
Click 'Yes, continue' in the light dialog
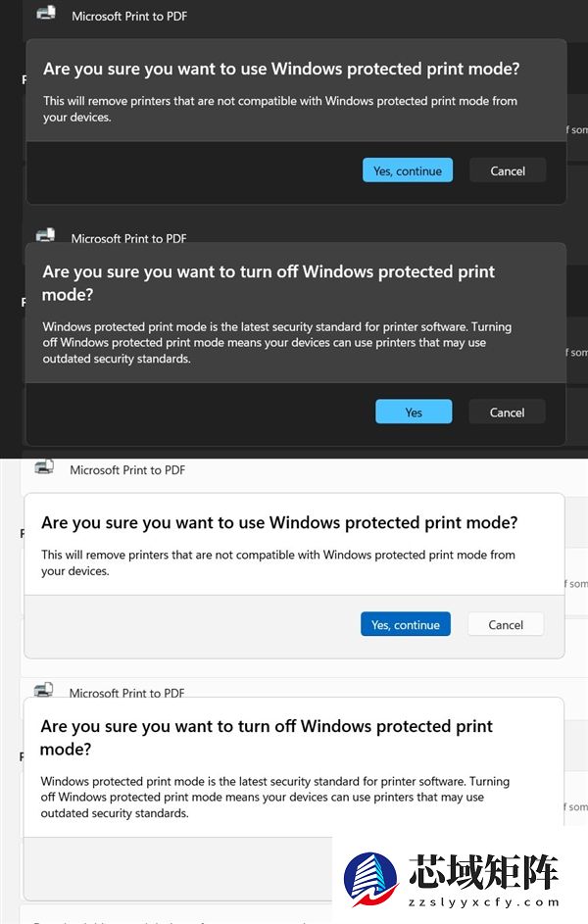(405, 624)
